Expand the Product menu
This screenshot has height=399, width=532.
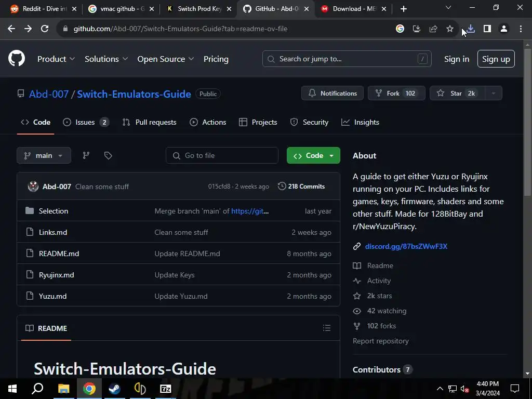56,59
